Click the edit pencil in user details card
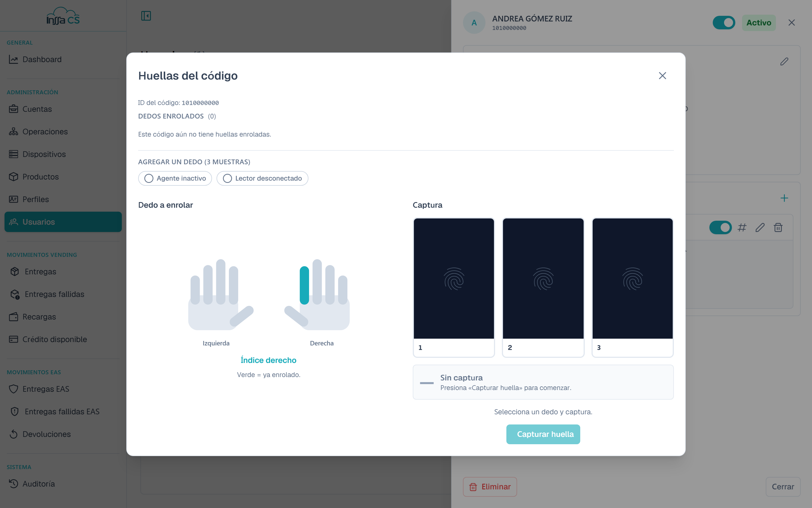The image size is (812, 508). (x=784, y=62)
